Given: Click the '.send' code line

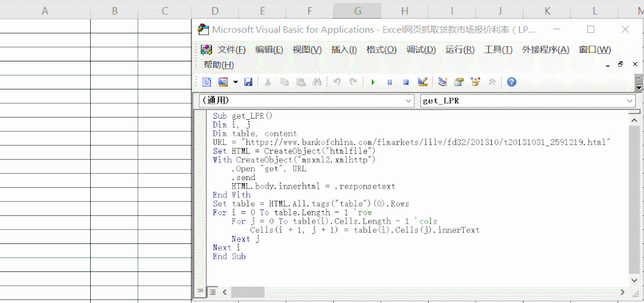Looking at the screenshot, I should [x=243, y=177].
